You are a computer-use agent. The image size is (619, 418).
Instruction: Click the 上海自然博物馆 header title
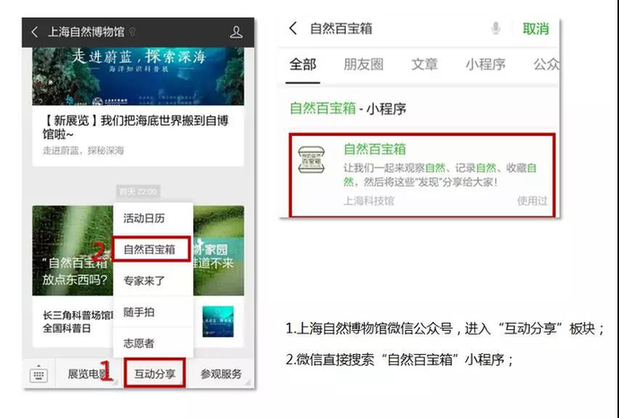pyautogui.click(x=86, y=32)
